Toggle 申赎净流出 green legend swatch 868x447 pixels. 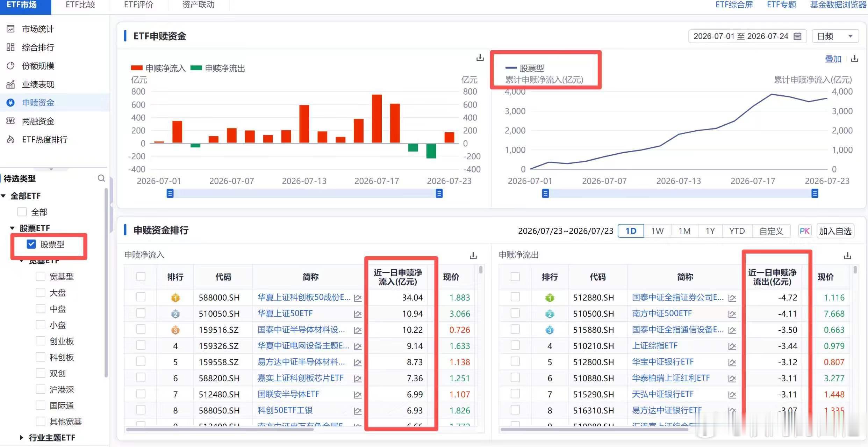[x=196, y=68]
